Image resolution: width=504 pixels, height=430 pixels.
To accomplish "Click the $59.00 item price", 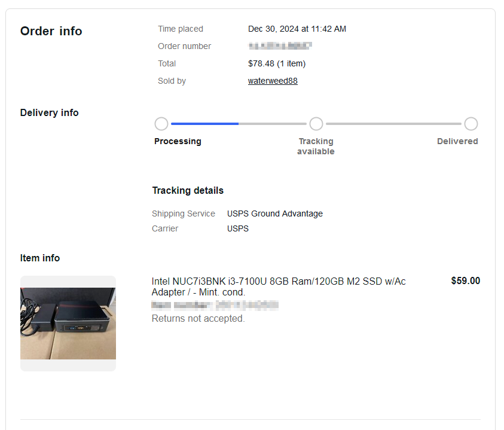I will point(465,280).
